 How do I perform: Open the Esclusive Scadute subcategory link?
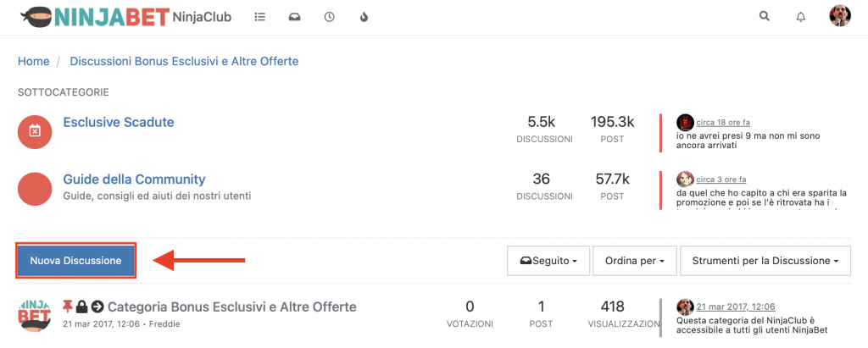[x=119, y=122]
